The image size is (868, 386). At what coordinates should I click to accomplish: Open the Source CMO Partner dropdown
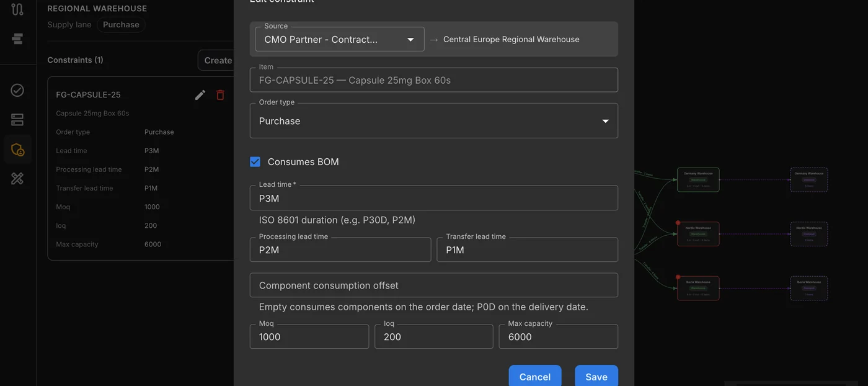click(x=340, y=39)
